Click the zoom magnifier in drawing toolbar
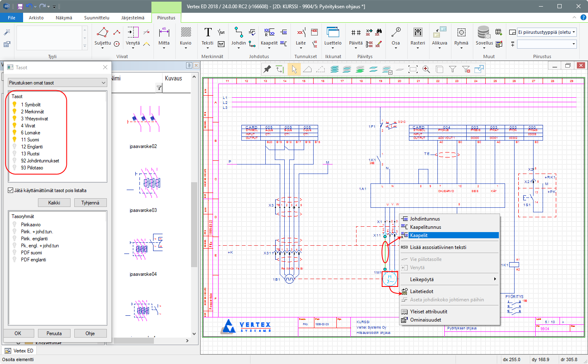Screen dimensions: 588x364 pyautogui.click(x=426, y=69)
